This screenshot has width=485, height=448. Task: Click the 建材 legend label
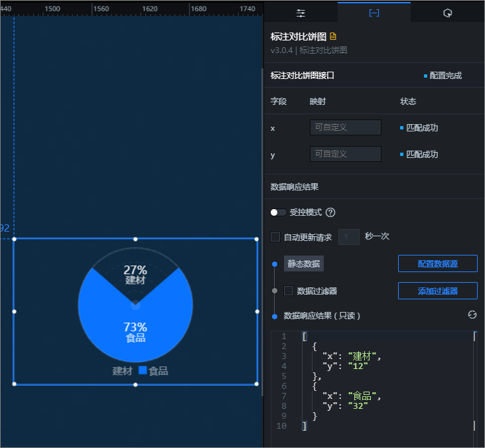click(122, 370)
